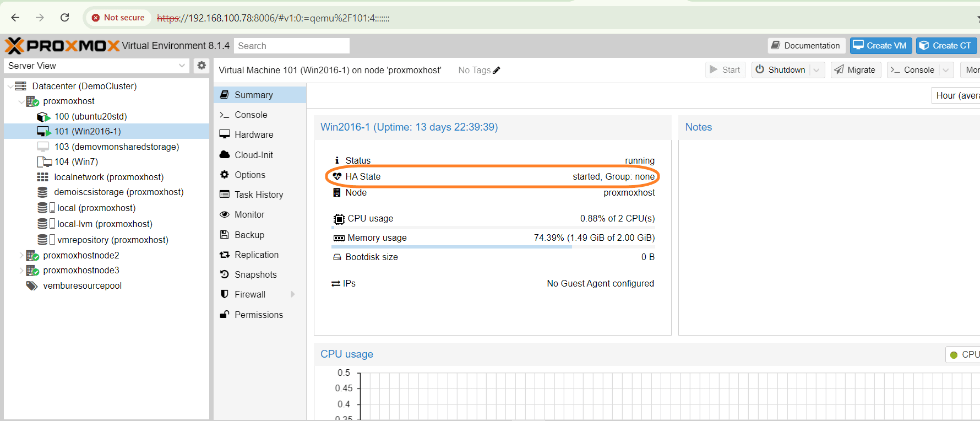
Task: Open the Replication section
Action: point(260,255)
